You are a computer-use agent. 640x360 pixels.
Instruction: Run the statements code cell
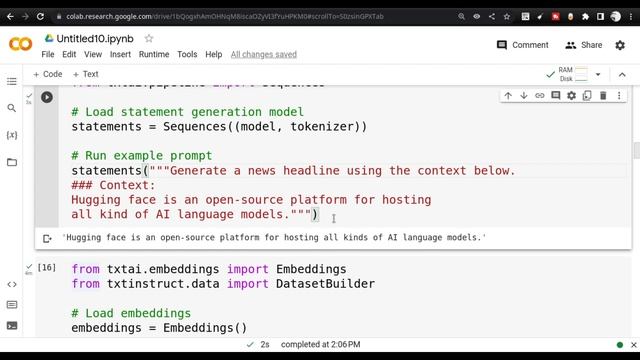pyautogui.click(x=47, y=97)
